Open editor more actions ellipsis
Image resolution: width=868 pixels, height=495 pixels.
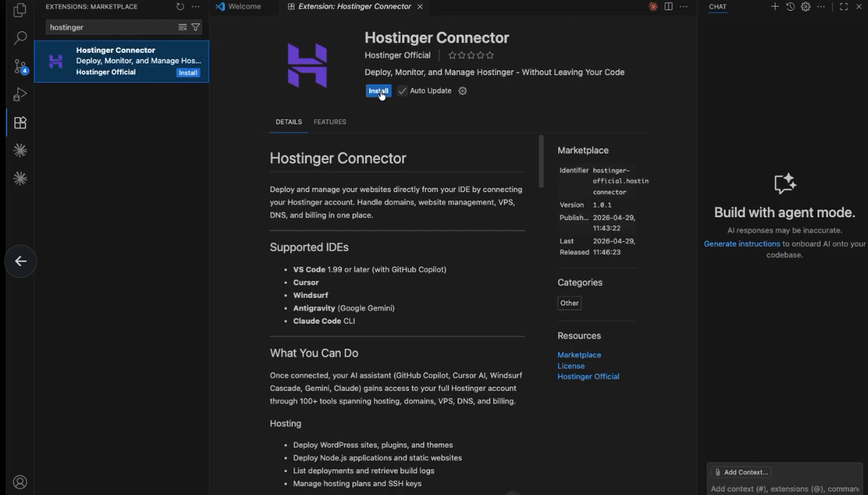[683, 7]
